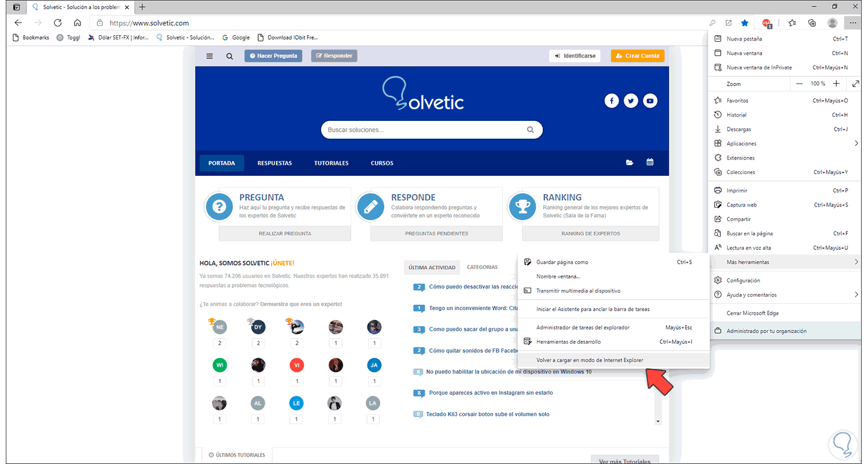
Task: Open Solvetic's YouTube icon
Action: click(x=650, y=101)
